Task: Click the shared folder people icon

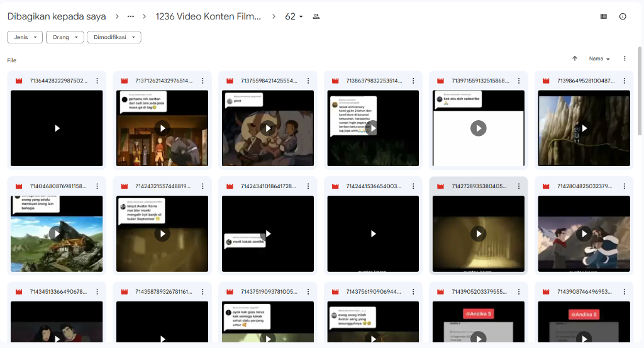Action: coord(316,17)
